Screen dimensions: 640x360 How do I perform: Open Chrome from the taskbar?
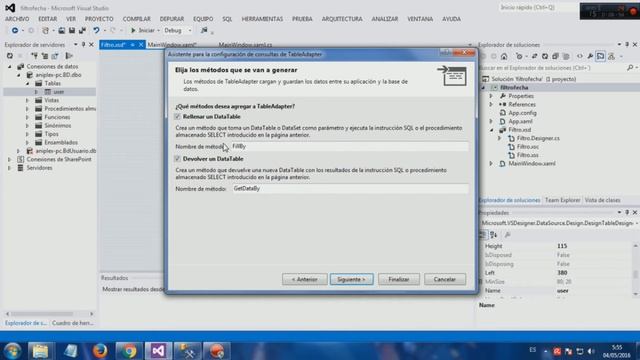pos(129,351)
